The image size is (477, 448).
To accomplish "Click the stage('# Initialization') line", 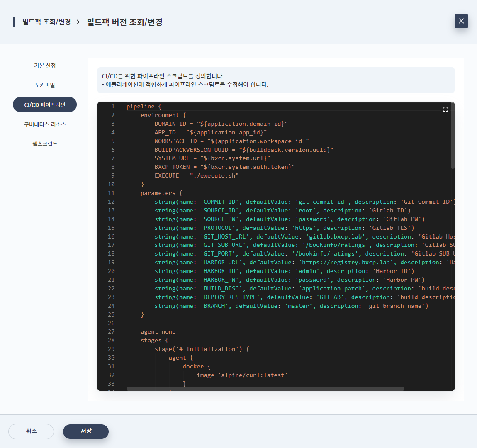I will pos(202,349).
